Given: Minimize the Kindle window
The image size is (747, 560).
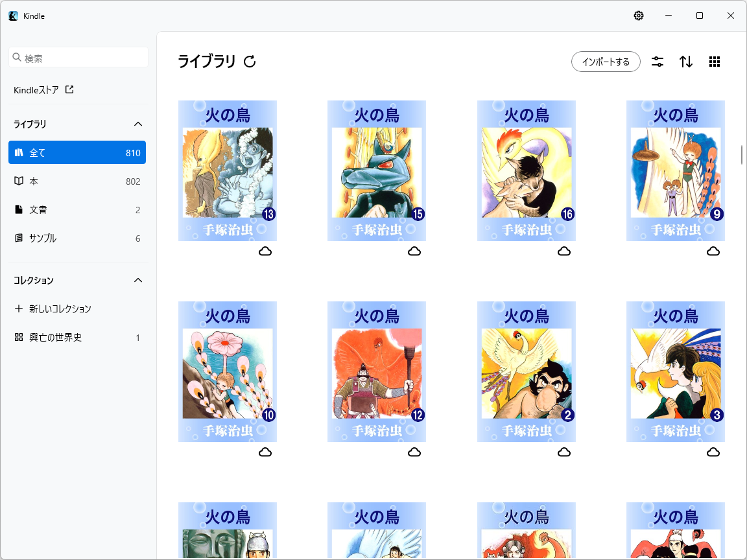Looking at the screenshot, I should tap(669, 16).
